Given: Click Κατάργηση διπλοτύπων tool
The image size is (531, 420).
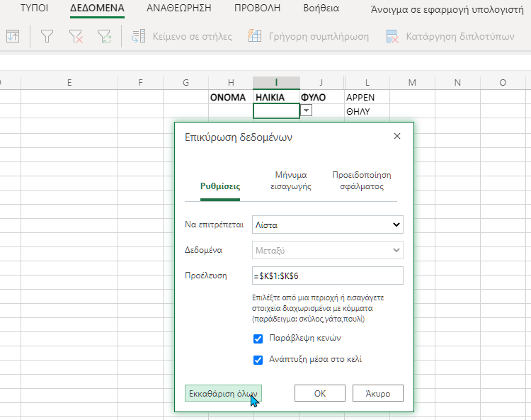Looking at the screenshot, I should pos(450,36).
